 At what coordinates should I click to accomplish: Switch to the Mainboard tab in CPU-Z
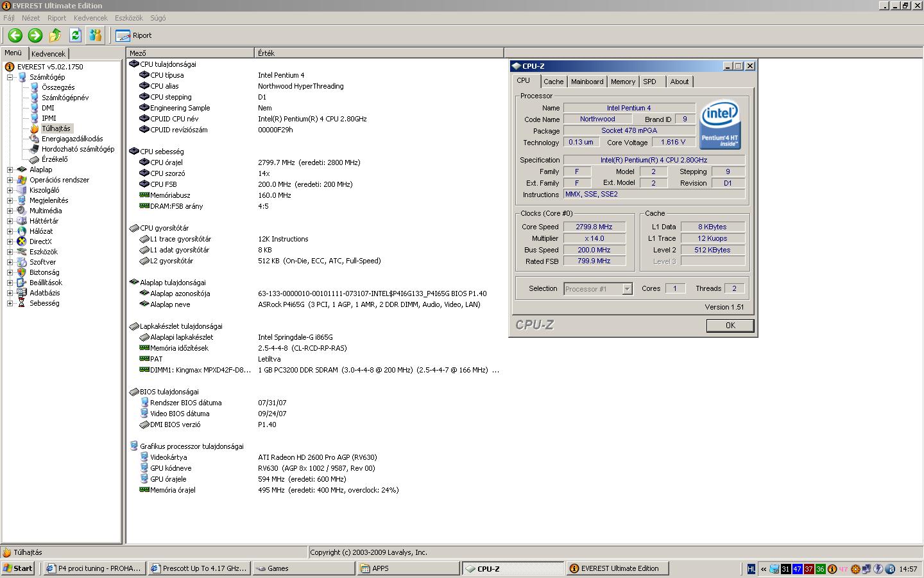coord(587,82)
